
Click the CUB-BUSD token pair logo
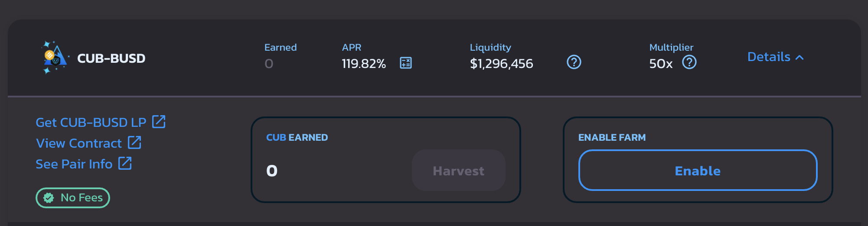pyautogui.click(x=55, y=58)
